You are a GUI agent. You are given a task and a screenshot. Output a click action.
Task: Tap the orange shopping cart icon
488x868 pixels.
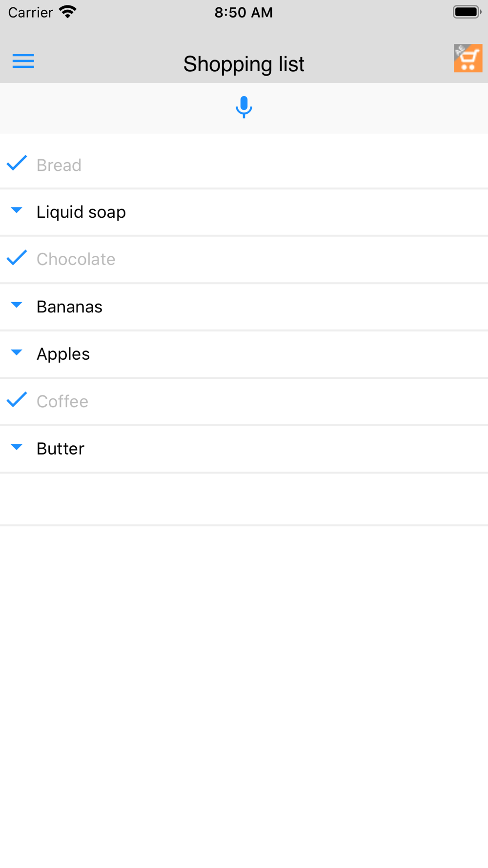point(468,58)
